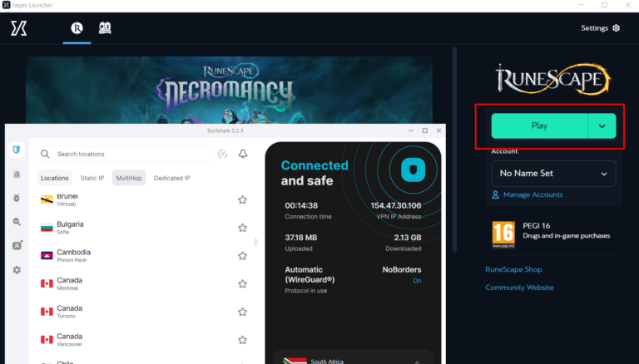Click the Surfshark locations list scrollbar
The image size is (639, 364).
pos(255,242)
